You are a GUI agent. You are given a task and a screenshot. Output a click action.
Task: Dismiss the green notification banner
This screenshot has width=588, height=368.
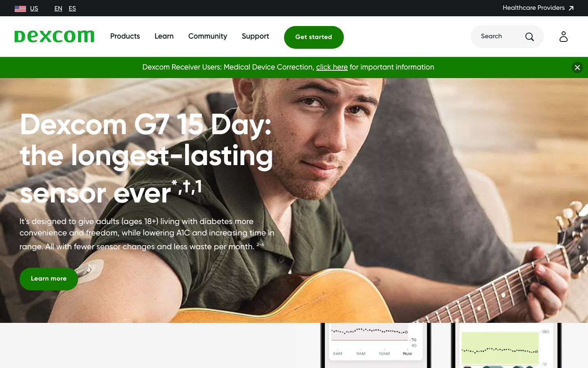(x=577, y=68)
